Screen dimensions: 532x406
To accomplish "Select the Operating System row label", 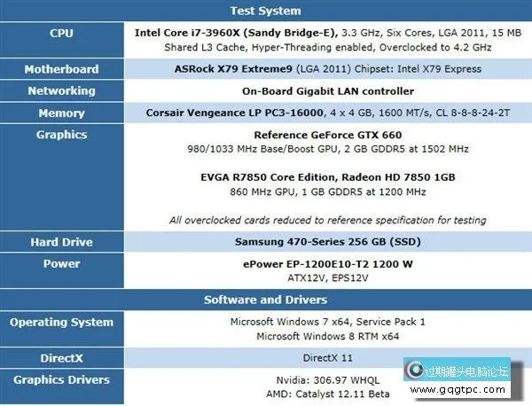I will click(x=60, y=323).
